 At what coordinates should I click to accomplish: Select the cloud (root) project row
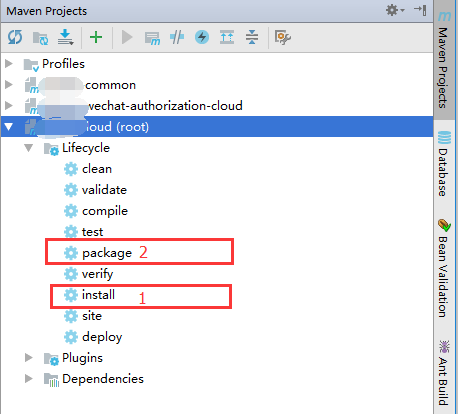pos(217,127)
